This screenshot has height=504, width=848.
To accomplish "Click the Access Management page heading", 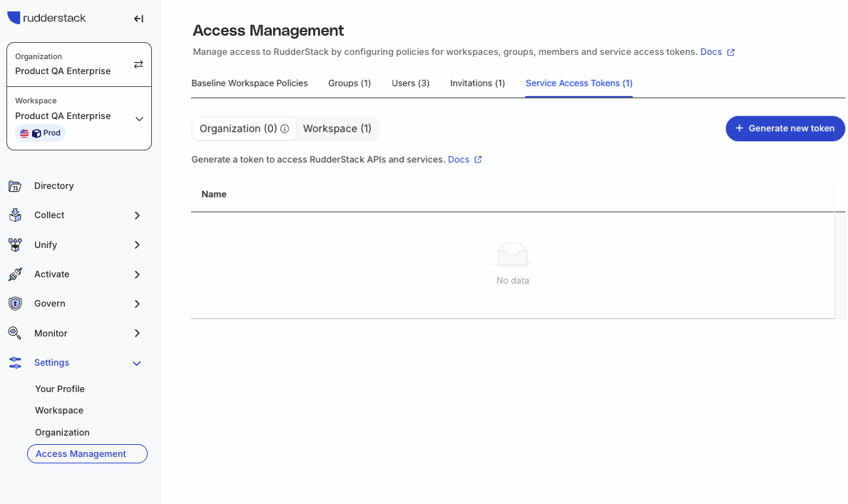I will click(x=268, y=30).
